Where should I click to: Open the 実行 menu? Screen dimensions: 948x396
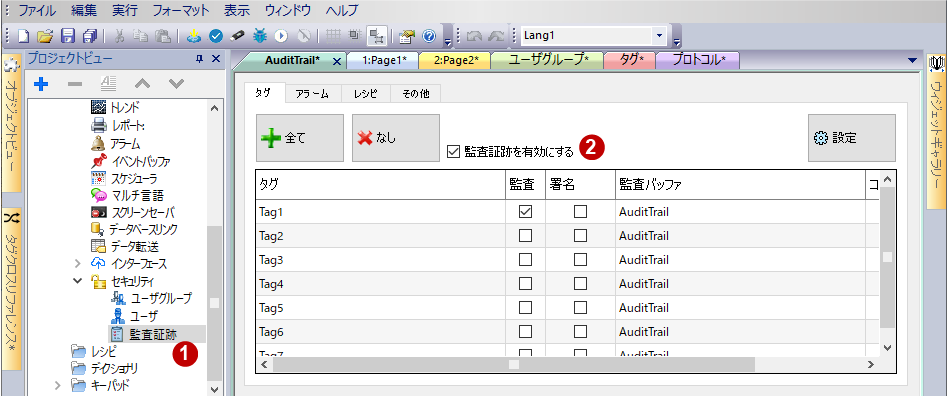[x=125, y=10]
